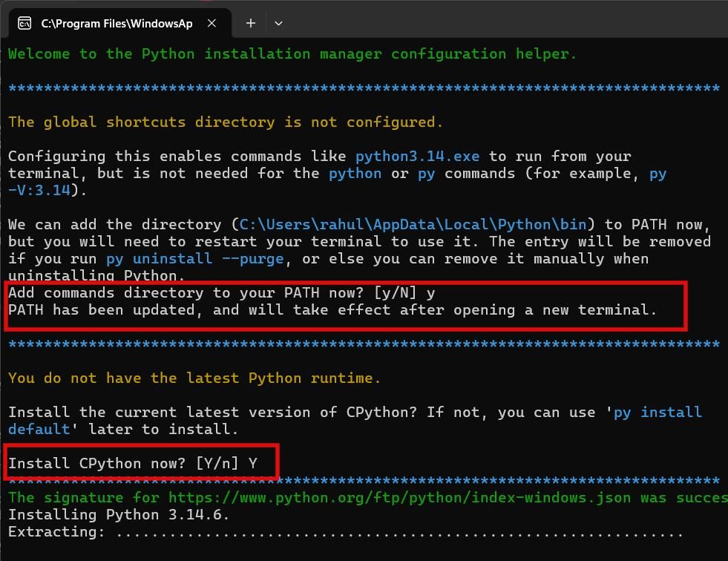Click the 'PATH has been updated' message line

tap(332, 309)
